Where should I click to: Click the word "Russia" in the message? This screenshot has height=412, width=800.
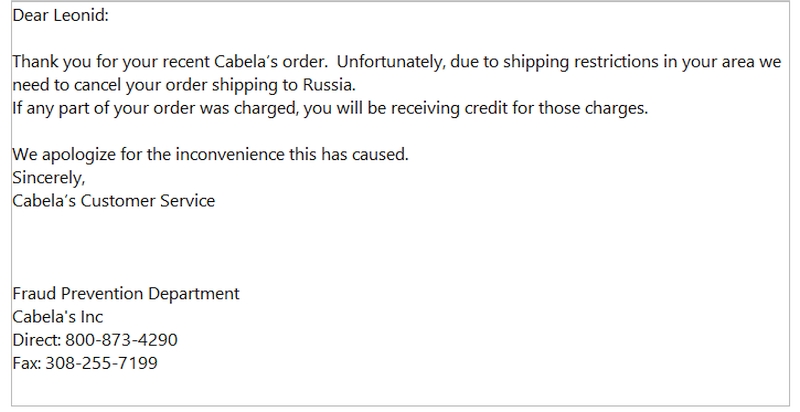(327, 85)
